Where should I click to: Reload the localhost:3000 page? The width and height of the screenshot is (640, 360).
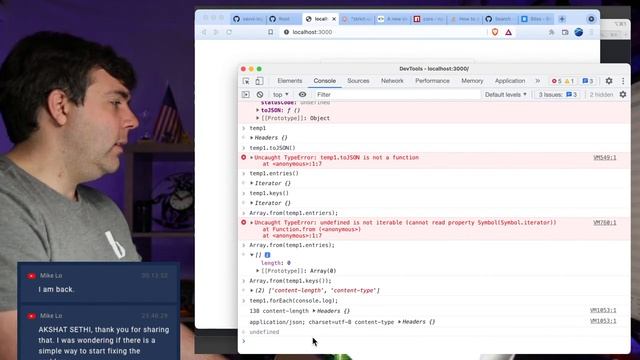(x=229, y=32)
